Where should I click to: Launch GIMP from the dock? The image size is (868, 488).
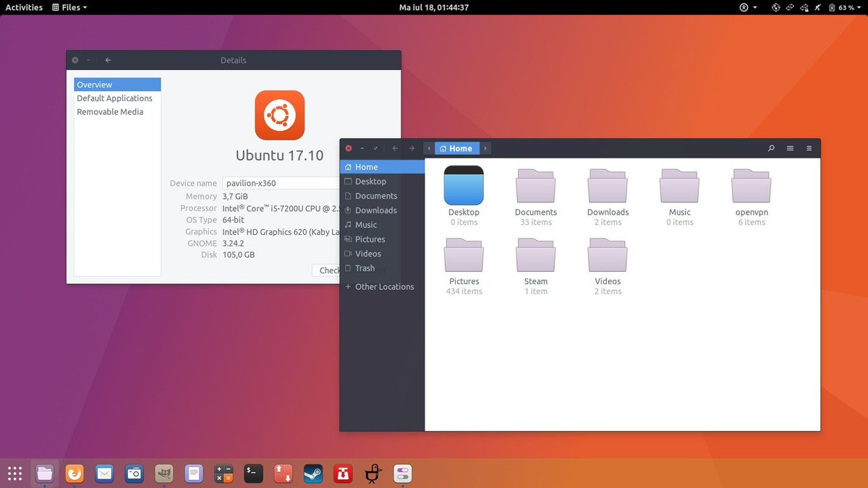pyautogui.click(x=164, y=474)
